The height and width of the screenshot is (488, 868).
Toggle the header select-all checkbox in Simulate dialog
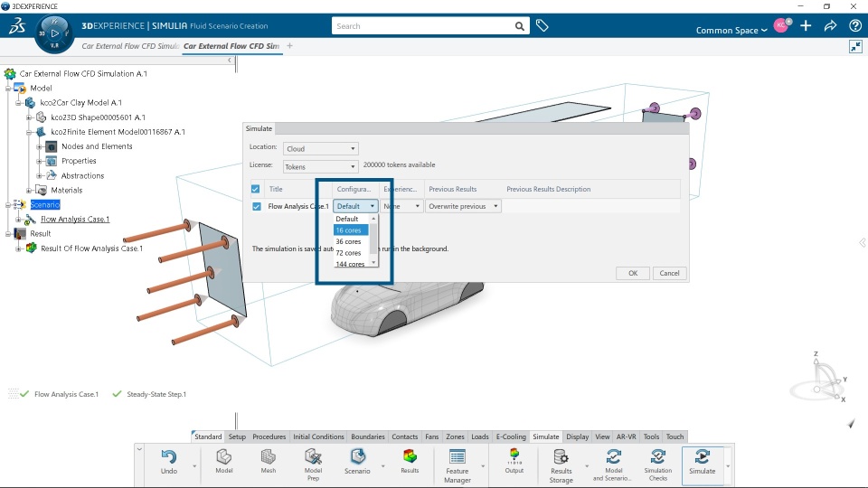(255, 189)
